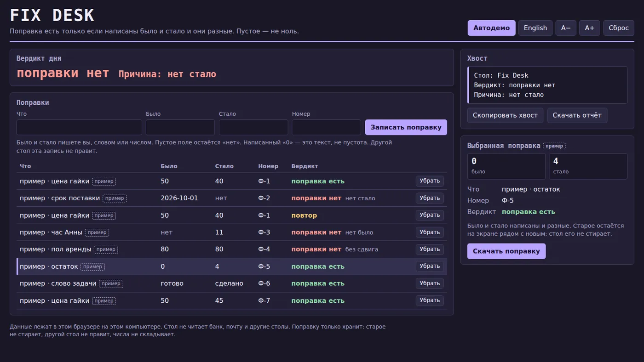
Task: Decrease font size with A− button
Action: pos(566,28)
